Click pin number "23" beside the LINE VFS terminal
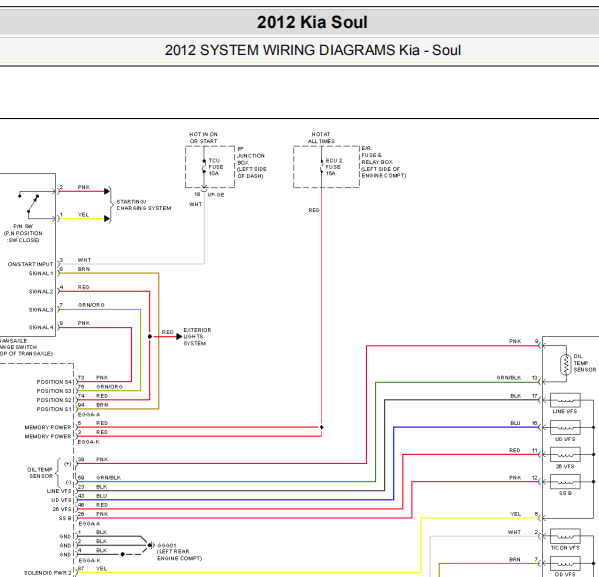This screenshot has height=577, width=599. (x=81, y=487)
